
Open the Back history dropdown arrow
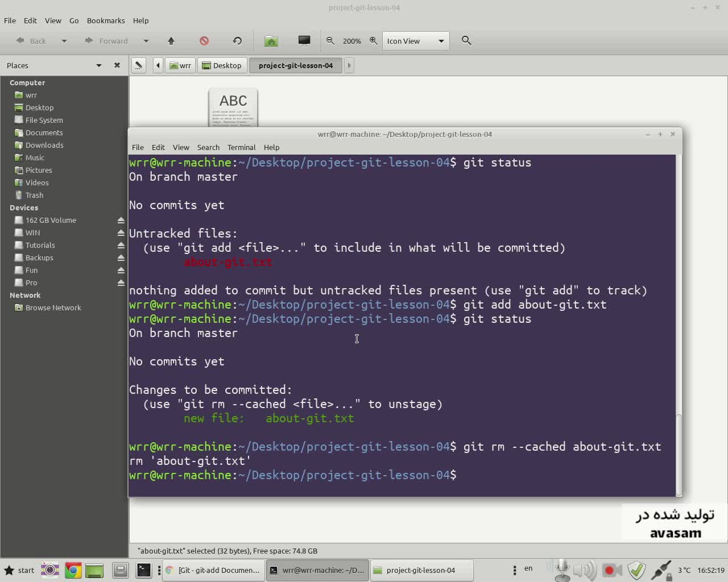(x=64, y=41)
